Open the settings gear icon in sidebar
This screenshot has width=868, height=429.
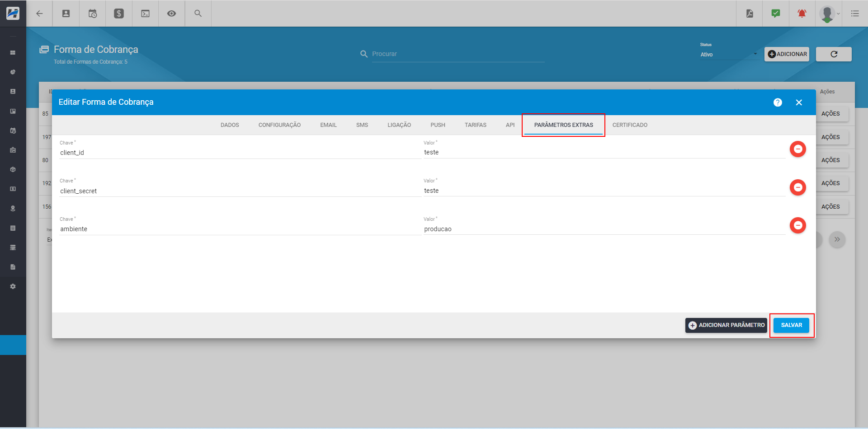click(x=13, y=286)
